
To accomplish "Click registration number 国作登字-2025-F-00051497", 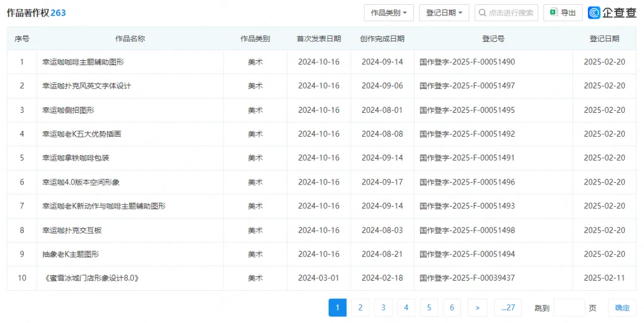I will tap(467, 85).
